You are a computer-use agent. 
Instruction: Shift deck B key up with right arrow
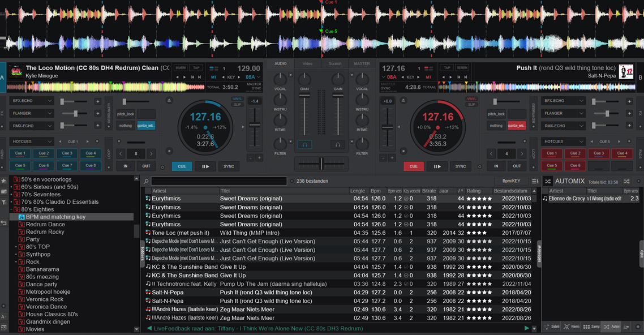(419, 77)
